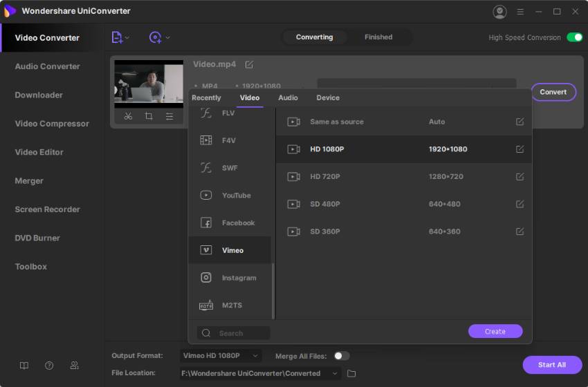Open the community users icon
This screenshot has width=588, height=387.
[74, 366]
